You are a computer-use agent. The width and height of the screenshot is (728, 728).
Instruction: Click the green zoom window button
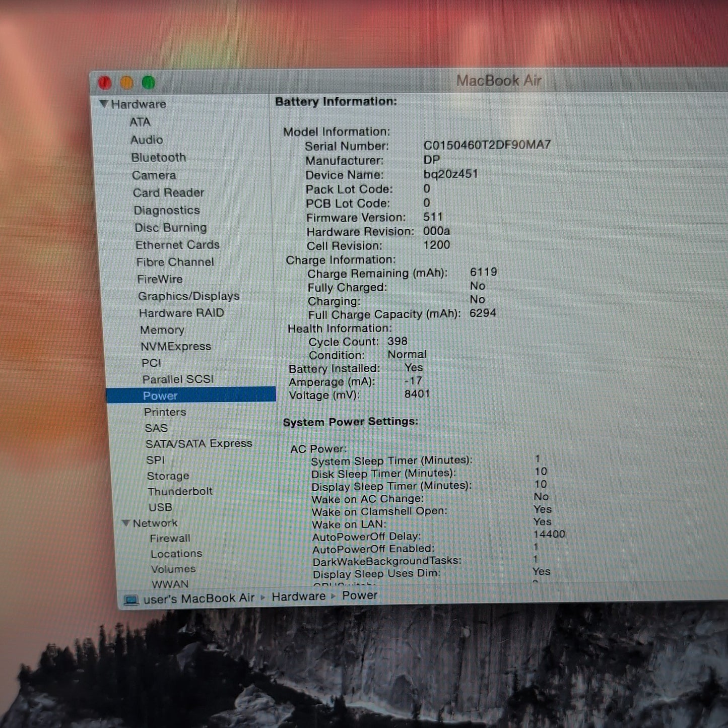pyautogui.click(x=148, y=82)
